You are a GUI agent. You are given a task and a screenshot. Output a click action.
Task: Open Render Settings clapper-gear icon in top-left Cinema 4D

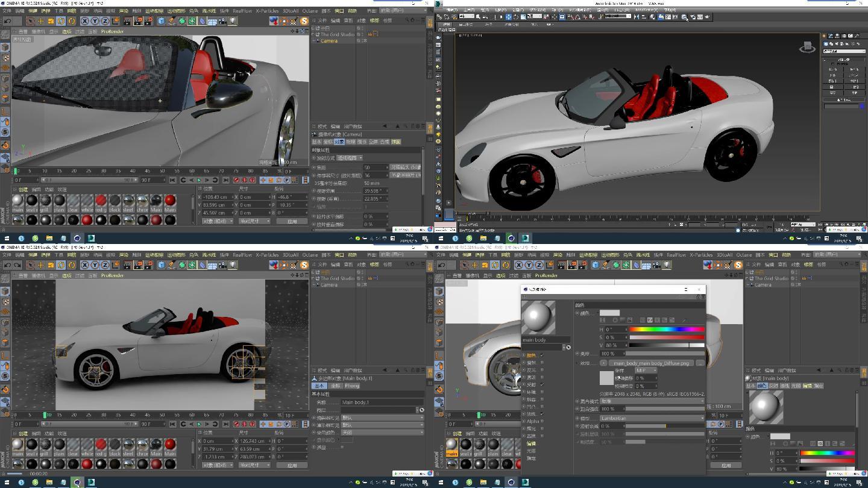(x=148, y=21)
